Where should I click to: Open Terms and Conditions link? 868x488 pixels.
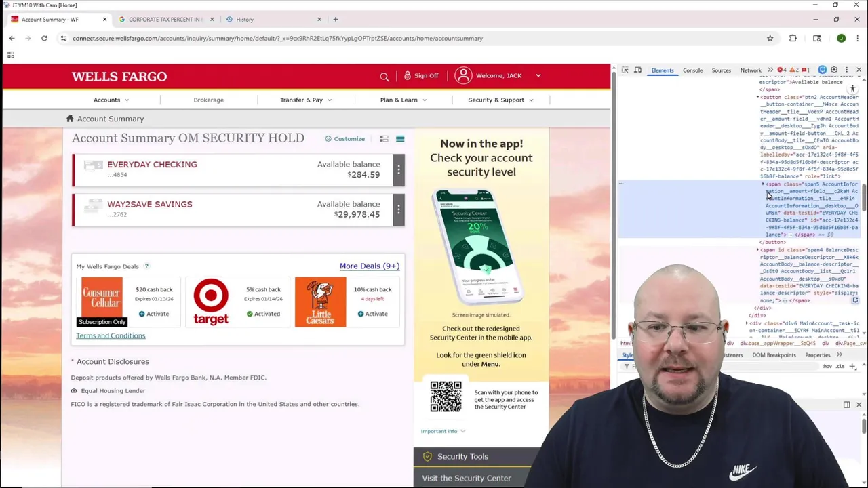[111, 335]
